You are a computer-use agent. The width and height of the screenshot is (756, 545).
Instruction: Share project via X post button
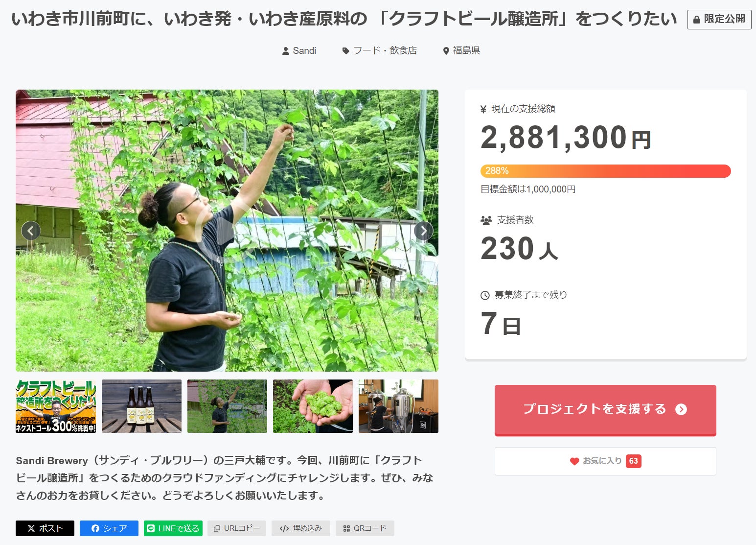point(45,528)
